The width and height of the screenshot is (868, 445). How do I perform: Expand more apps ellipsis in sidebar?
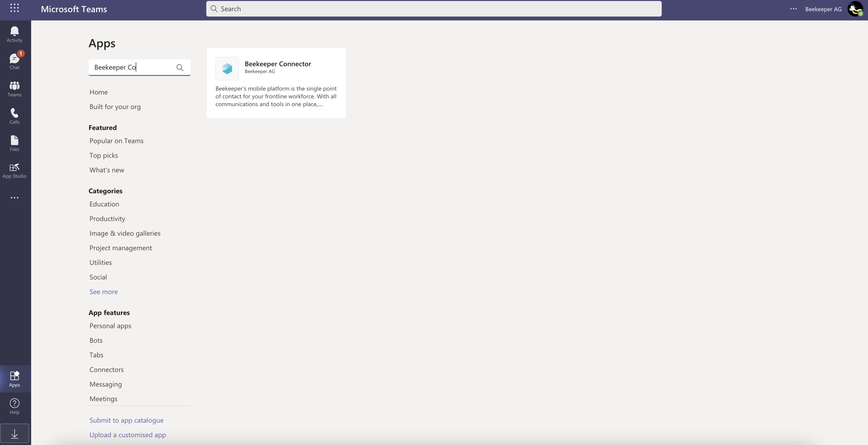pyautogui.click(x=14, y=197)
